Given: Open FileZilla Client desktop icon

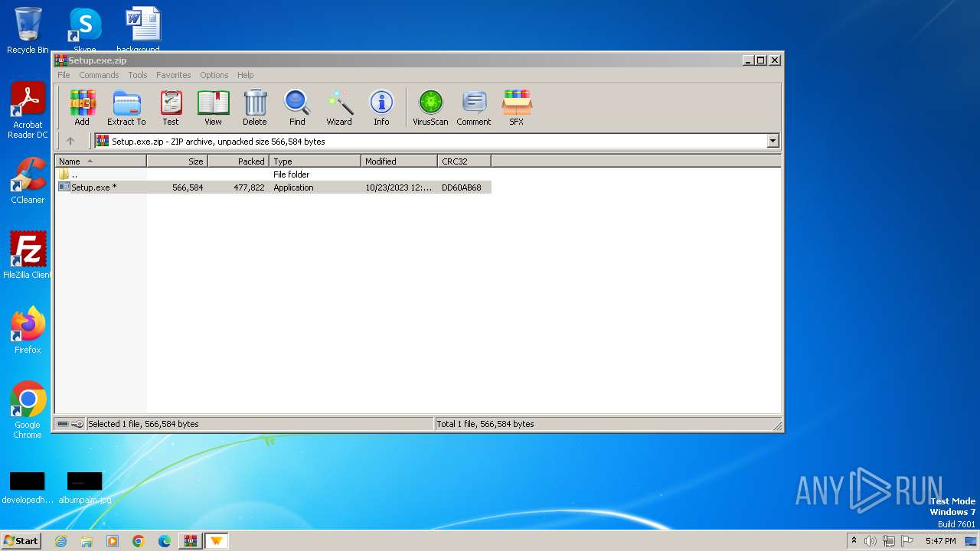Looking at the screenshot, I should pyautogui.click(x=28, y=255).
